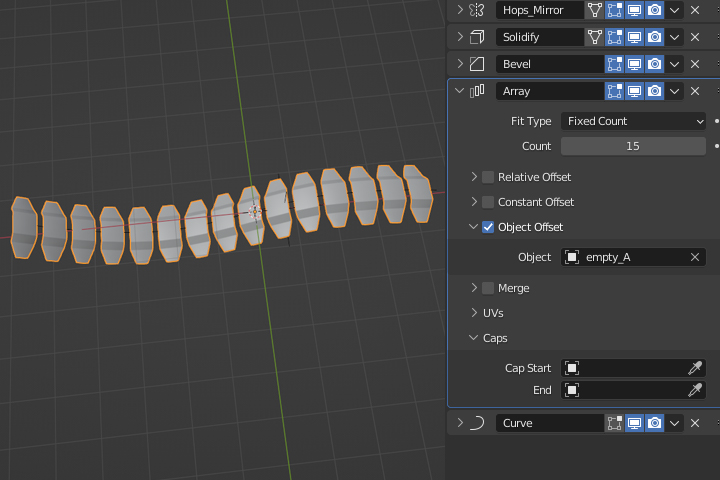720x480 pixels.
Task: Toggle edit mode display for Hops_Mirror
Action: pyautogui.click(x=614, y=10)
